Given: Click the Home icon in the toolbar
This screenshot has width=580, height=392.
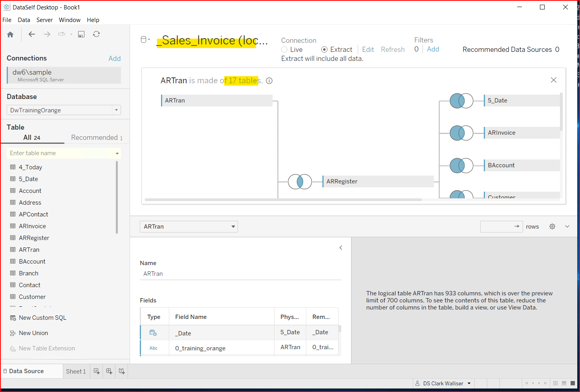Looking at the screenshot, I should pyautogui.click(x=10, y=34).
